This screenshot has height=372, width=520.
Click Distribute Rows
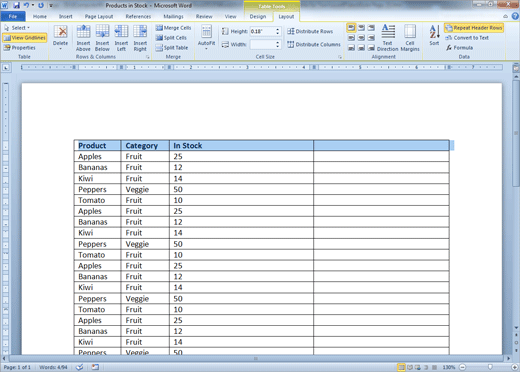310,31
